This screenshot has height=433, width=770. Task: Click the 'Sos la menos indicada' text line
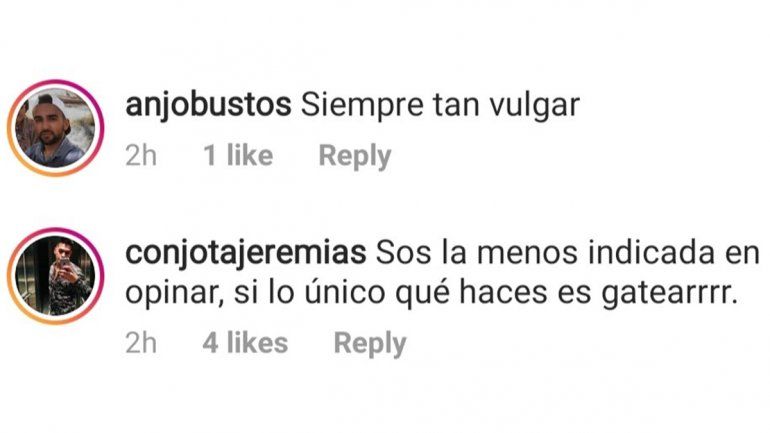pos(568,253)
